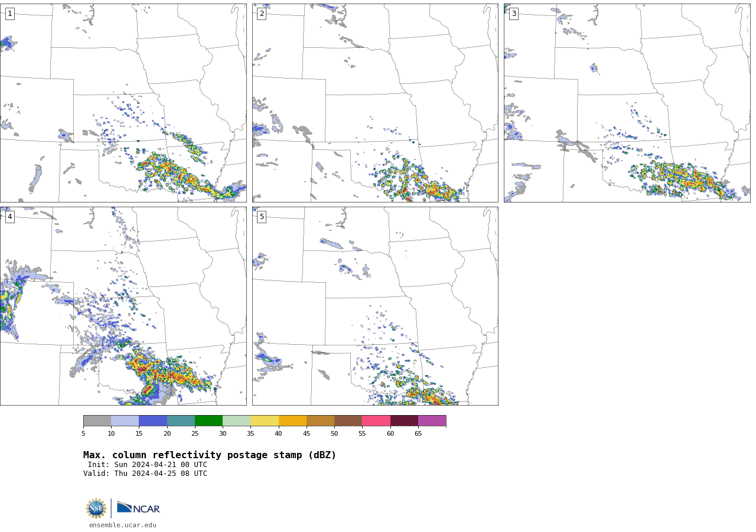Click the colorbar tick label 5

tap(83, 433)
